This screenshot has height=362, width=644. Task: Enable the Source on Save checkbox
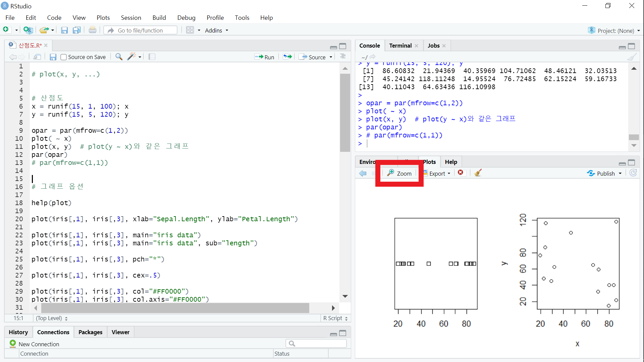[64, 57]
